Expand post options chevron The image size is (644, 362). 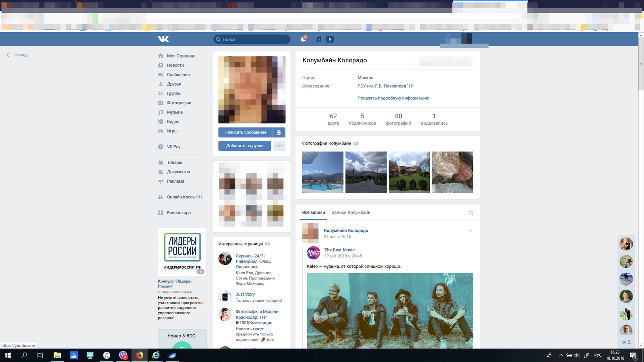[470, 230]
